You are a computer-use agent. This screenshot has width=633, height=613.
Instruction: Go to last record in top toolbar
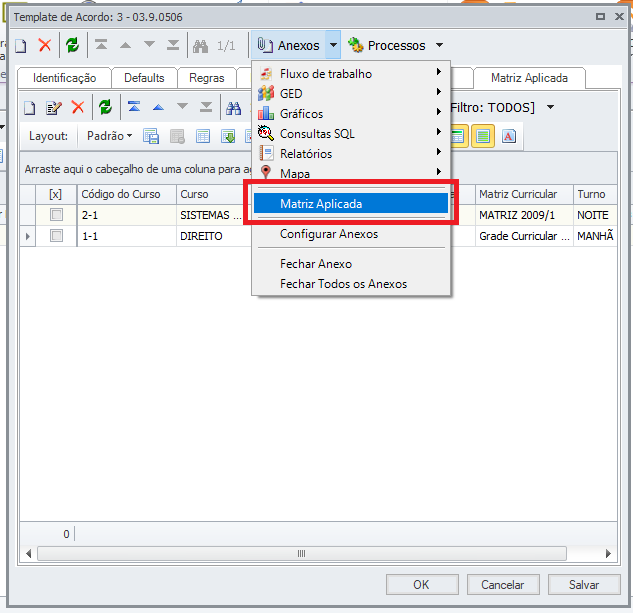[x=173, y=45]
